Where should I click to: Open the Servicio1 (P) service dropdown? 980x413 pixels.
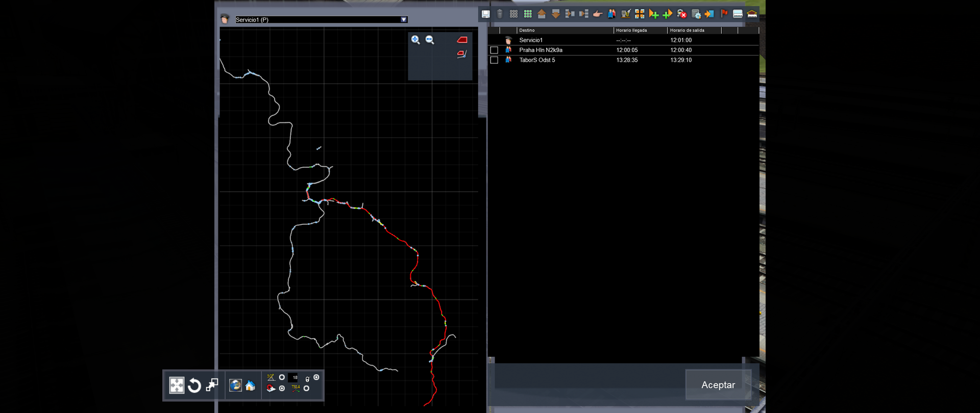pyautogui.click(x=404, y=20)
